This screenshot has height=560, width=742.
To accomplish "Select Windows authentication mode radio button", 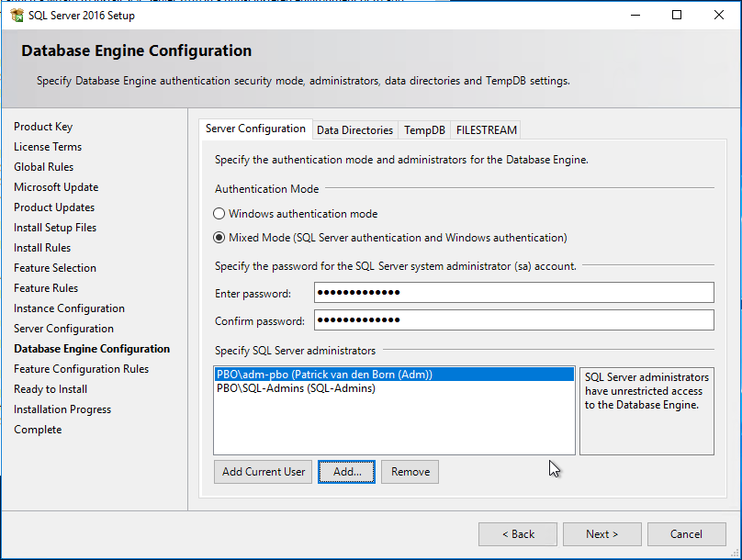I will 219,214.
